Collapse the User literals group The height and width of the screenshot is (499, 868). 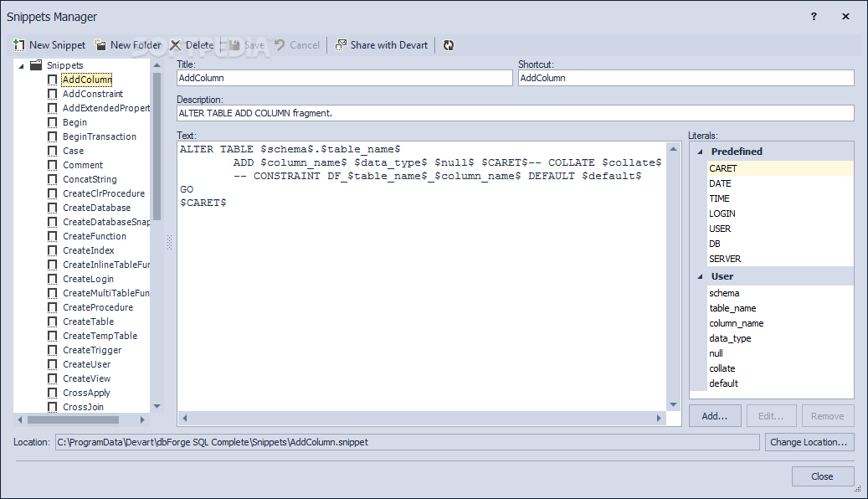coord(700,276)
